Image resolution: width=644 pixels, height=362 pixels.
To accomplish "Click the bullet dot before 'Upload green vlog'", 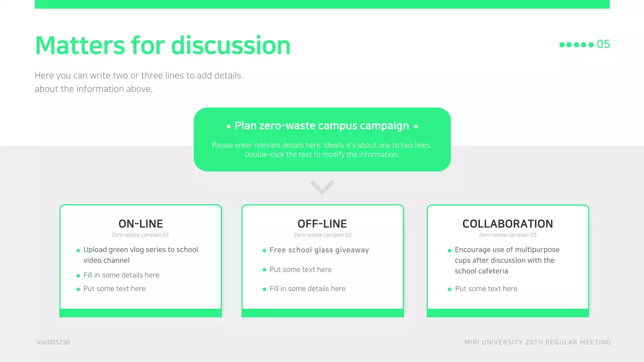I will (78, 250).
